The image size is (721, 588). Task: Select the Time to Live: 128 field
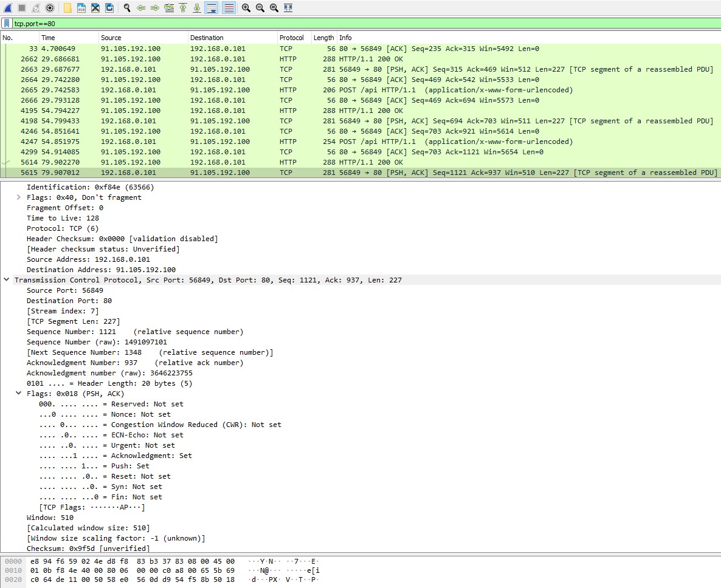point(63,218)
